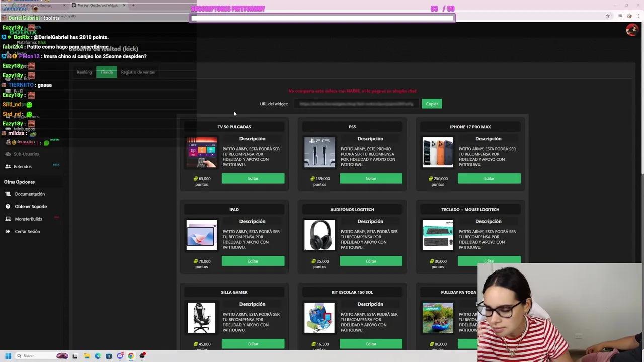Click the 25,000 puntos price

click(x=320, y=264)
